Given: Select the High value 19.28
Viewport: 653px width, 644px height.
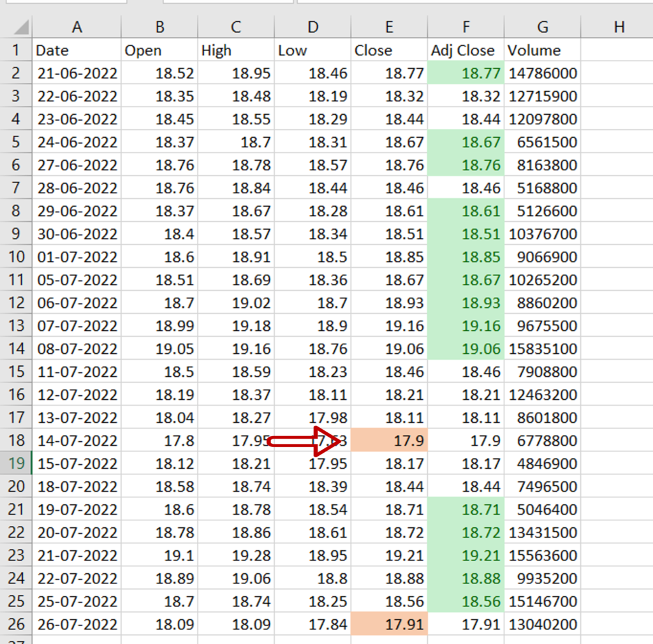Looking at the screenshot, I should [236, 555].
